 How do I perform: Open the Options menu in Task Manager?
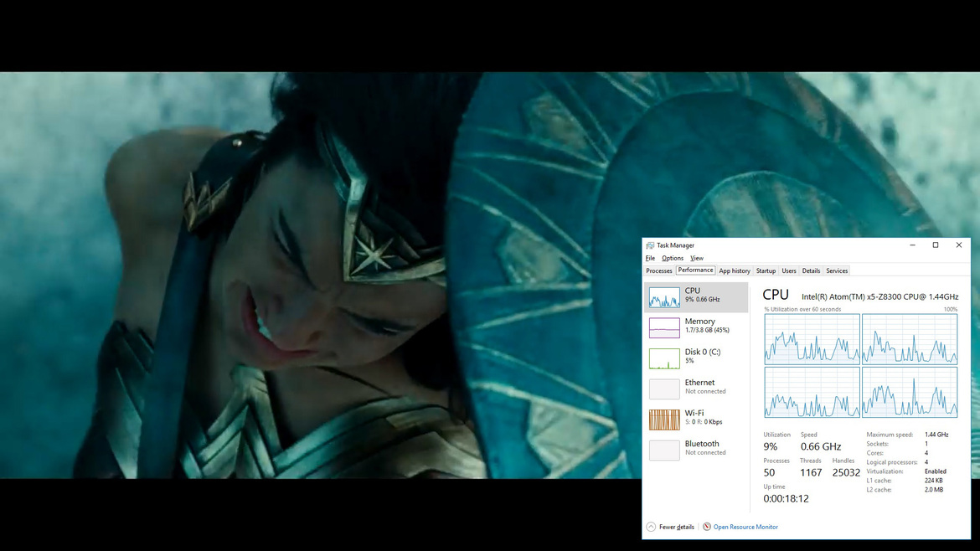673,258
